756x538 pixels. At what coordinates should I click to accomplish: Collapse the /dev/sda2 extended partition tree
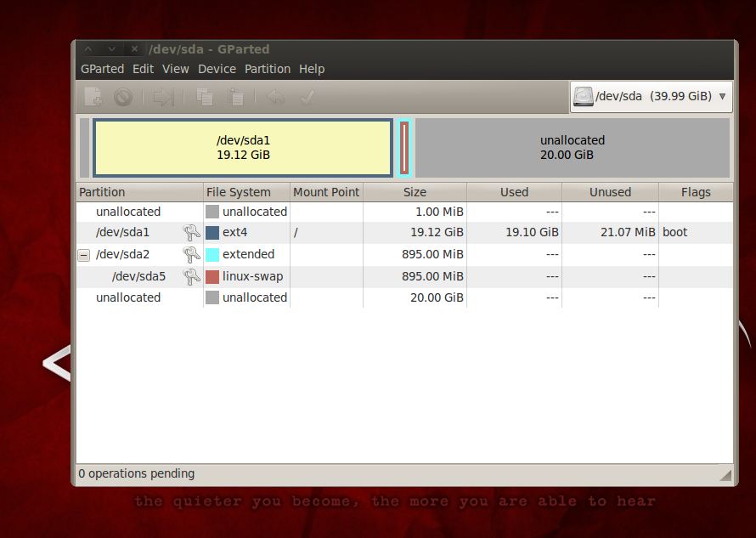point(84,255)
